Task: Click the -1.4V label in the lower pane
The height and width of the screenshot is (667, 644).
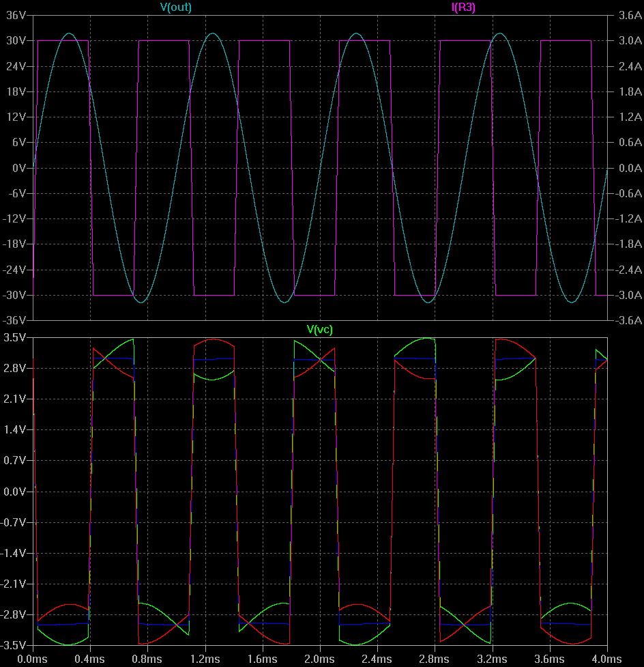Action: pyautogui.click(x=14, y=553)
